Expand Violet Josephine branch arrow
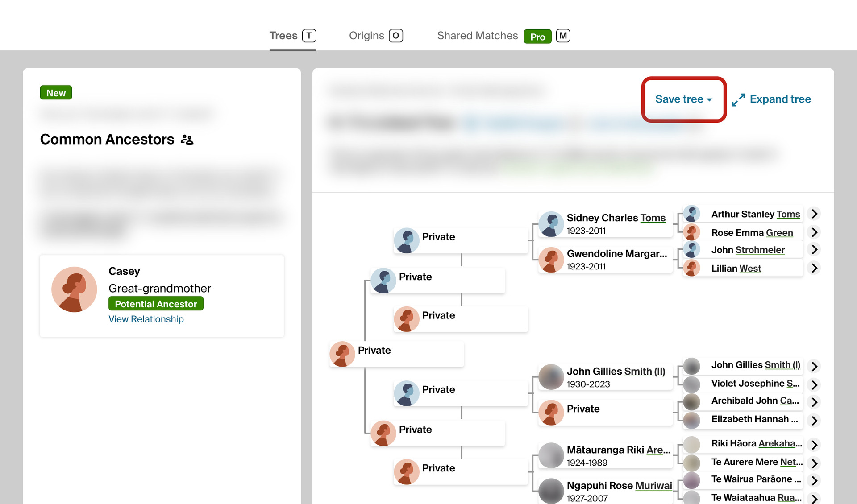The height and width of the screenshot is (504, 857). coord(815,385)
